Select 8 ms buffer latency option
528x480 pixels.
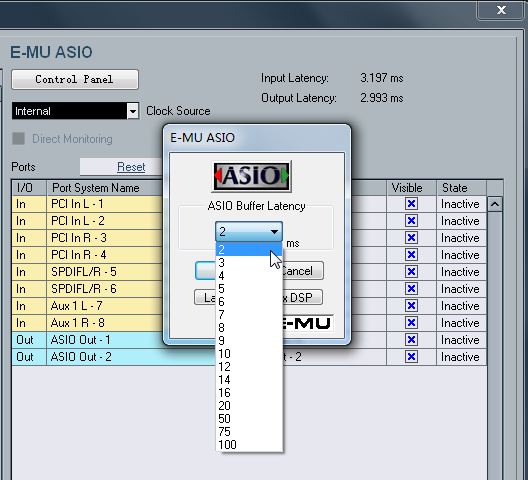[249, 327]
